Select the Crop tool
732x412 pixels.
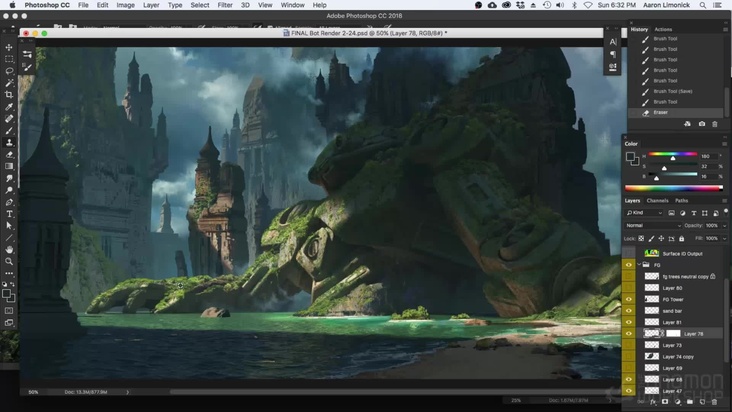[x=9, y=94]
